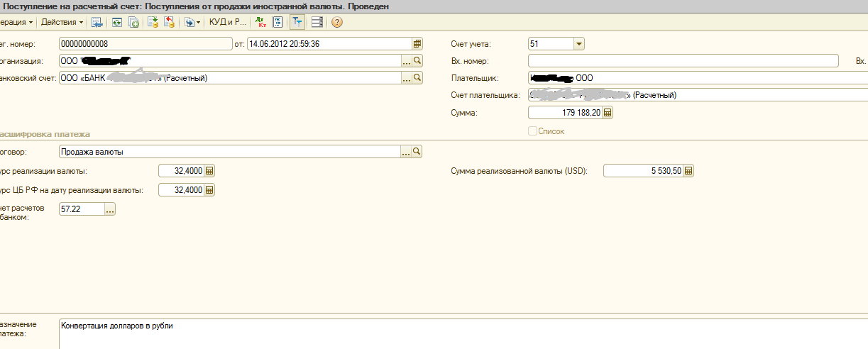
Task: Click the green refresh icon in toolbar
Action: (x=116, y=22)
